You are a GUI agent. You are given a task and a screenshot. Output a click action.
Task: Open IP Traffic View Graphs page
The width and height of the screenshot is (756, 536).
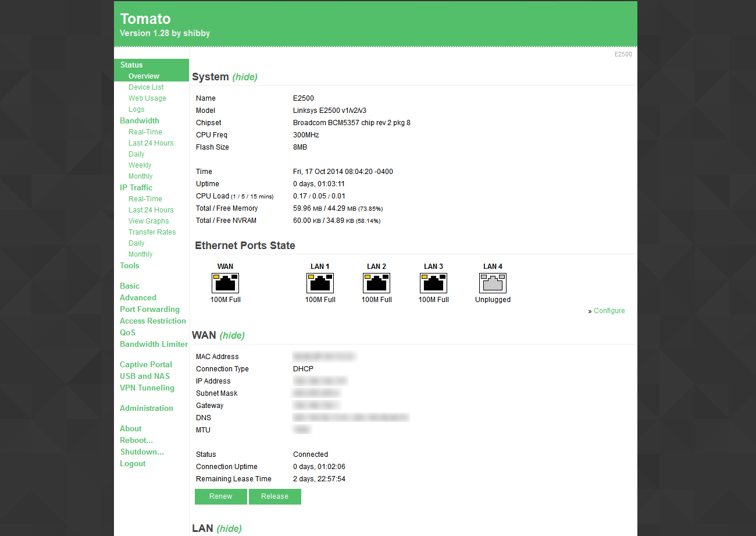point(149,221)
